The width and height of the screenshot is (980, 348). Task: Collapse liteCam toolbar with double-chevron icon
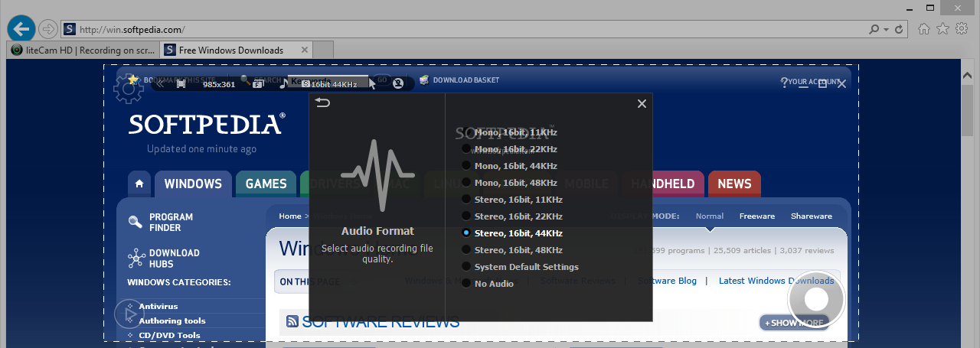point(160,84)
